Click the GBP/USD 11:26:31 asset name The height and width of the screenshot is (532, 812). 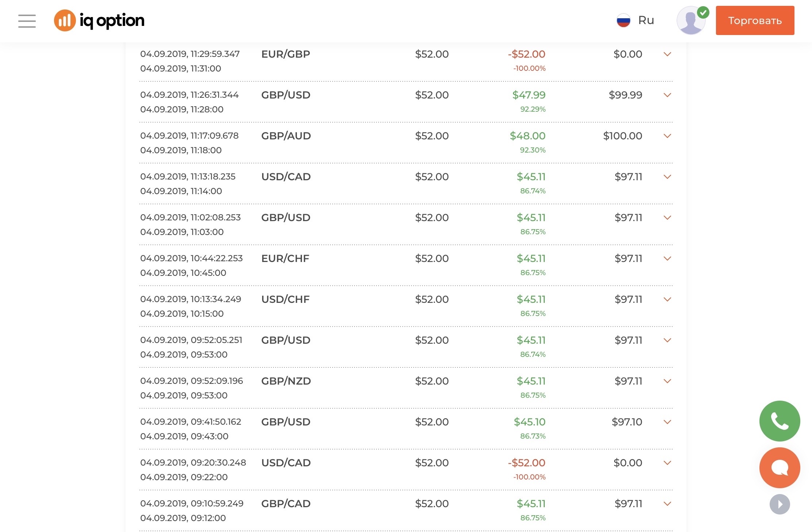286,95
